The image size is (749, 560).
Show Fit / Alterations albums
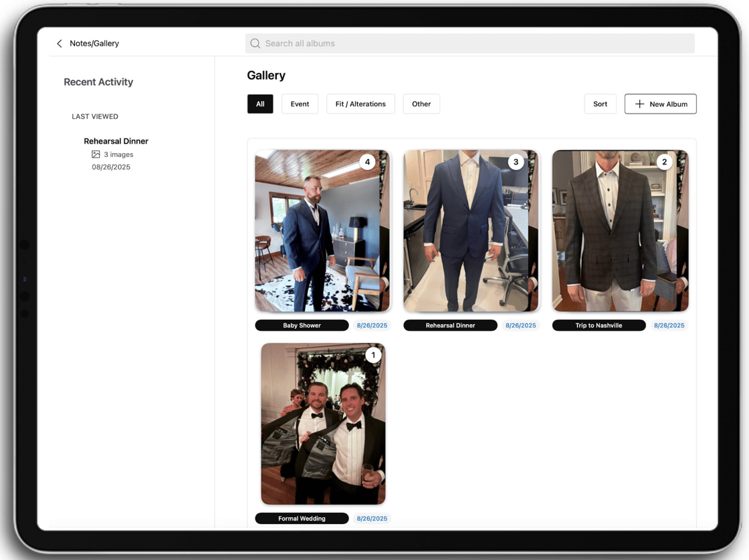click(x=360, y=104)
